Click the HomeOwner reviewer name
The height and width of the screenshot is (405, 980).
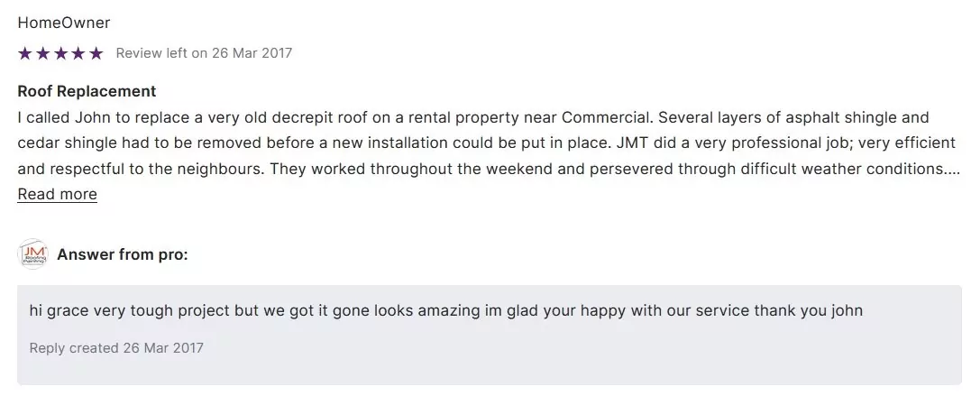pos(64,23)
